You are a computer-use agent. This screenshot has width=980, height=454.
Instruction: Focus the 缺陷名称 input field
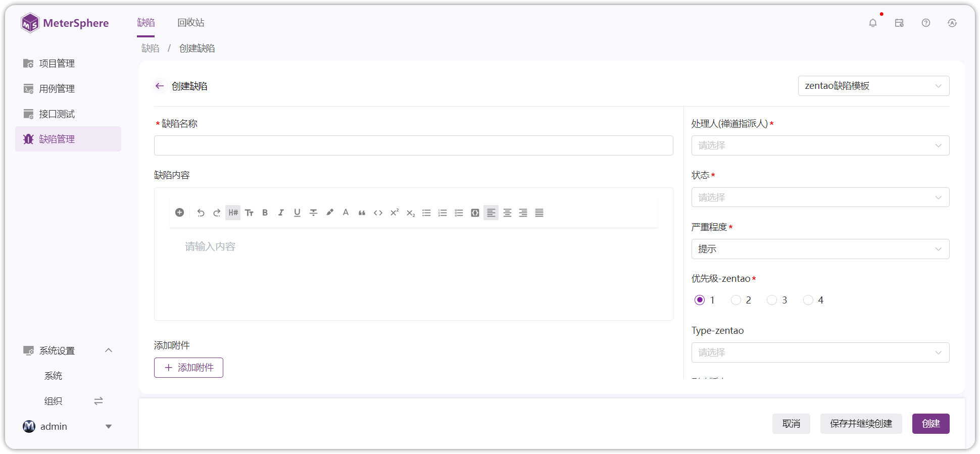414,145
